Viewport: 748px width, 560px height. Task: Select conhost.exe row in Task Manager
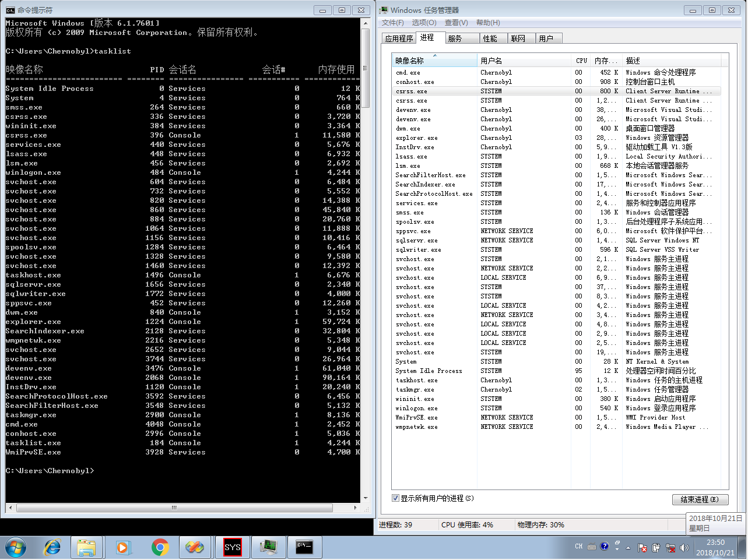point(558,82)
